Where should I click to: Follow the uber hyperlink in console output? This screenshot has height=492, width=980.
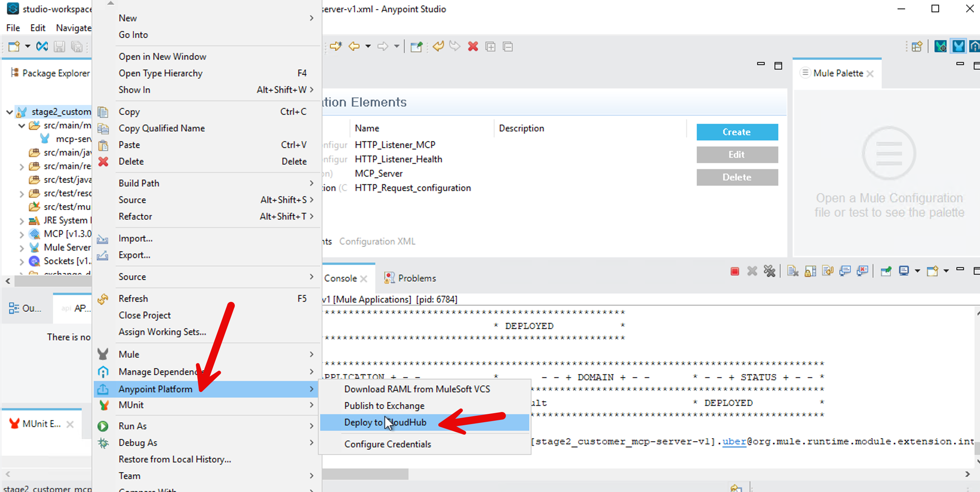[734, 441]
